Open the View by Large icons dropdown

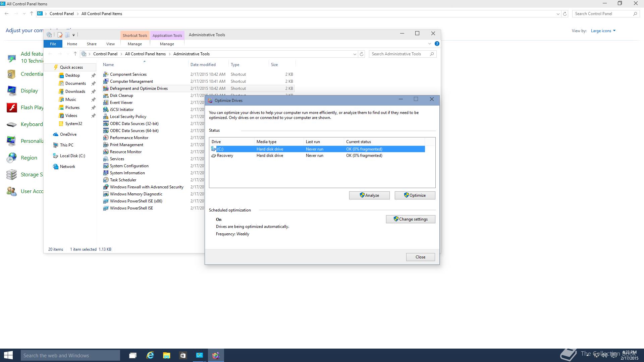click(x=603, y=31)
